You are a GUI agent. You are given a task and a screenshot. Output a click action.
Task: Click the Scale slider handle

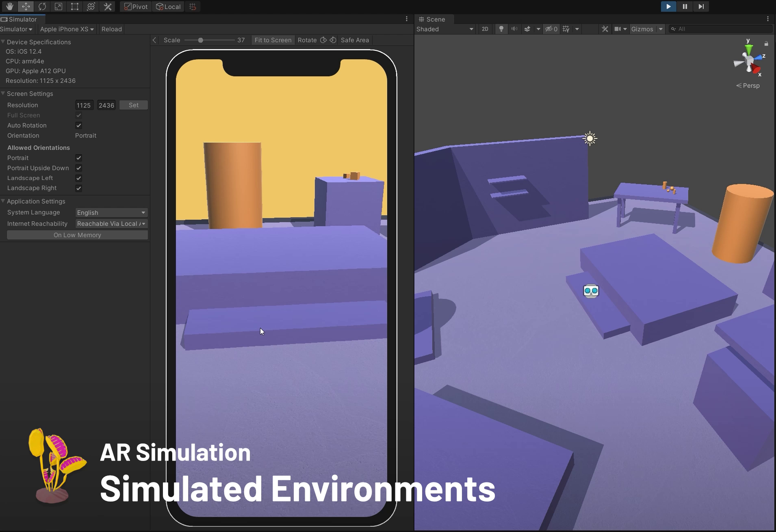[200, 40]
